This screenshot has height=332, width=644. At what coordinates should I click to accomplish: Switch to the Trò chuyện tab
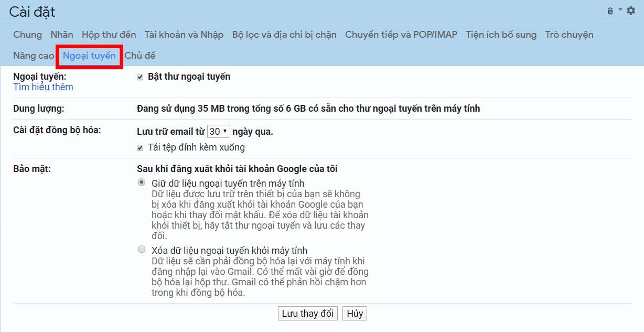click(x=569, y=35)
